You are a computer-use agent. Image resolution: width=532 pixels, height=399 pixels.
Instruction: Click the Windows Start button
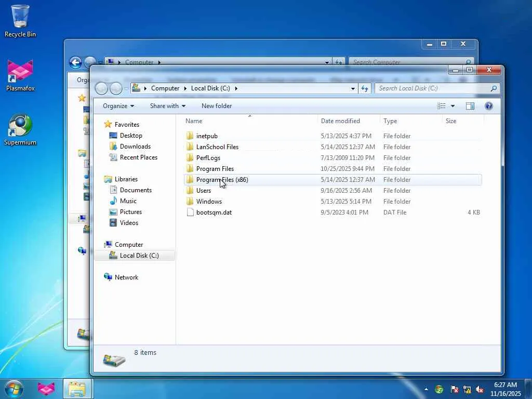click(x=14, y=389)
